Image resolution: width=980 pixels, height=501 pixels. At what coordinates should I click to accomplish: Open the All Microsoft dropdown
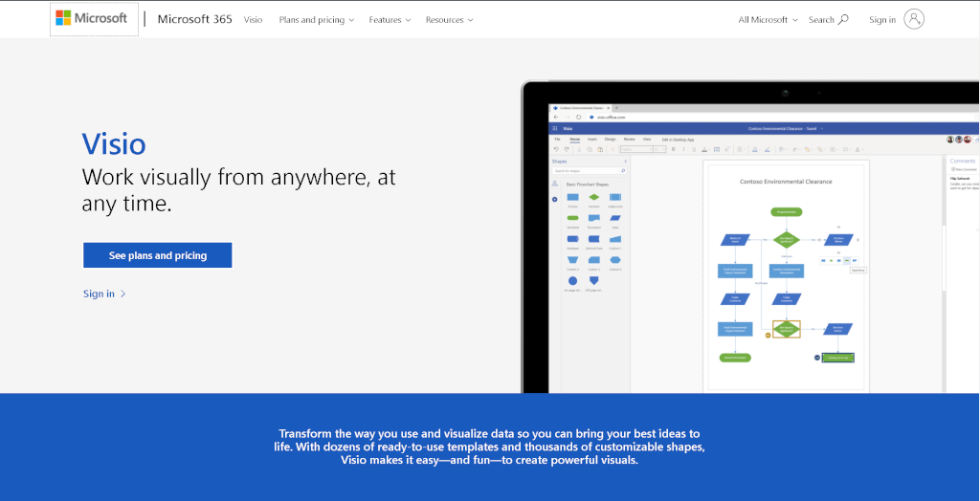point(768,20)
